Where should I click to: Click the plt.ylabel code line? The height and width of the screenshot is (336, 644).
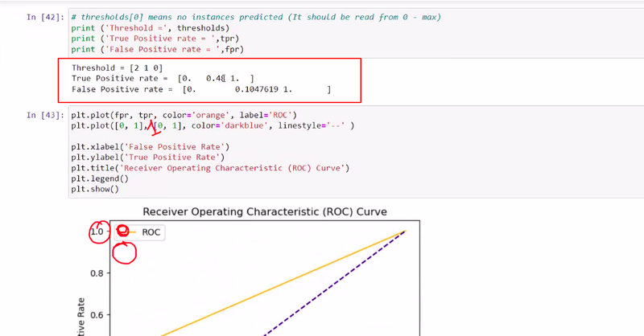(147, 158)
